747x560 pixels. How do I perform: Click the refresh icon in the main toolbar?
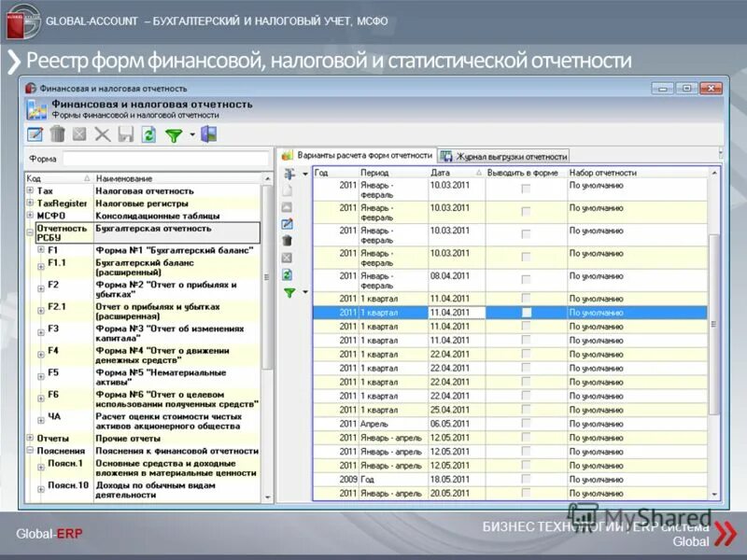[x=148, y=133]
